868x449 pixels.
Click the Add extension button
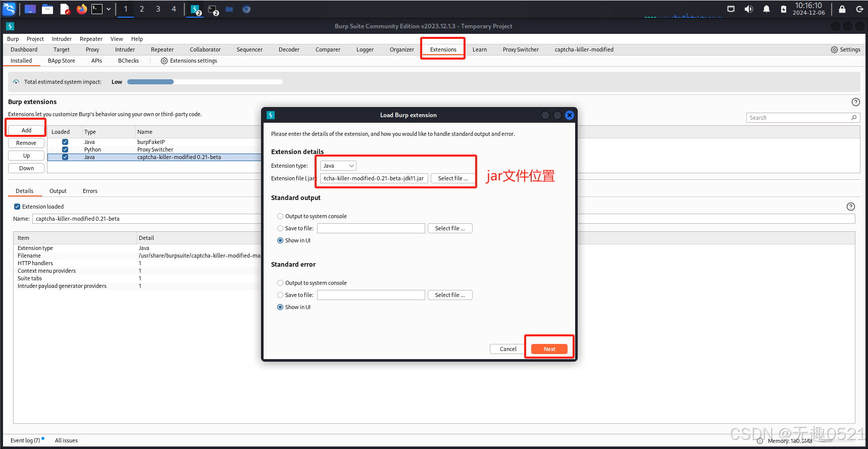(26, 130)
